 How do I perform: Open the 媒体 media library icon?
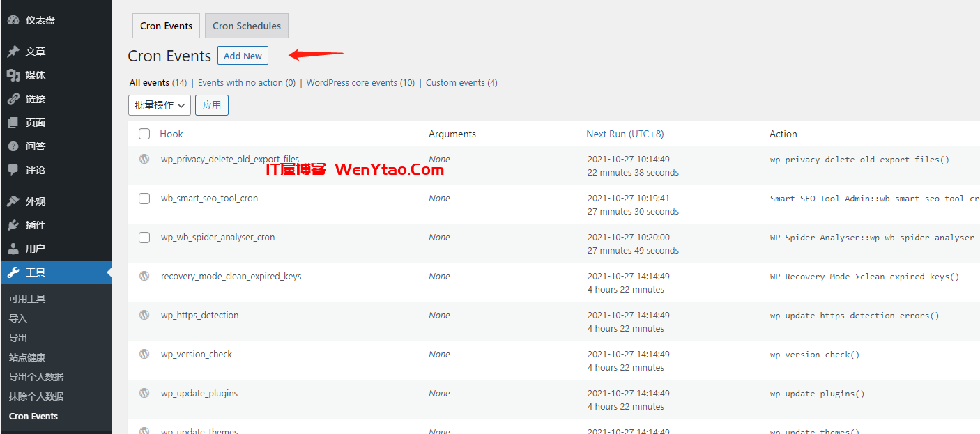(13, 75)
